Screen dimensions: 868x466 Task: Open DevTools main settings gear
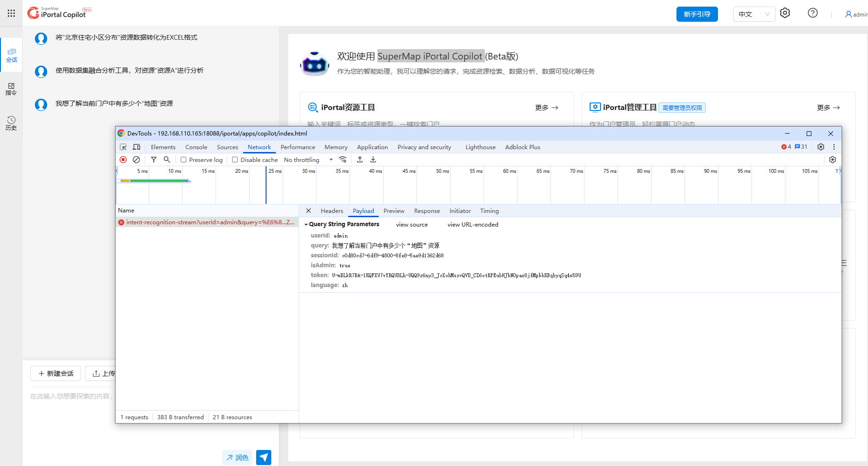(x=821, y=147)
